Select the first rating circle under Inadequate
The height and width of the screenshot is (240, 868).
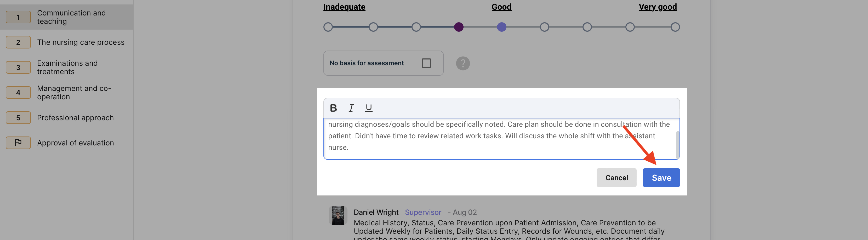click(328, 27)
